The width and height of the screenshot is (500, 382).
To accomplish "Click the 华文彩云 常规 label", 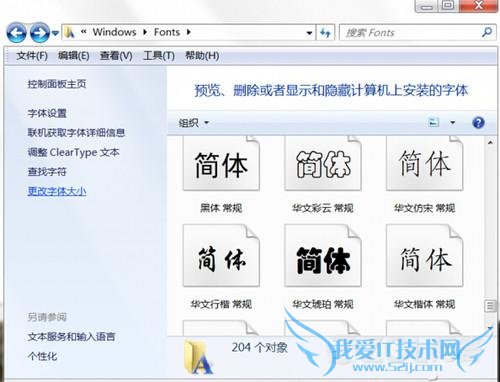I will (323, 208).
